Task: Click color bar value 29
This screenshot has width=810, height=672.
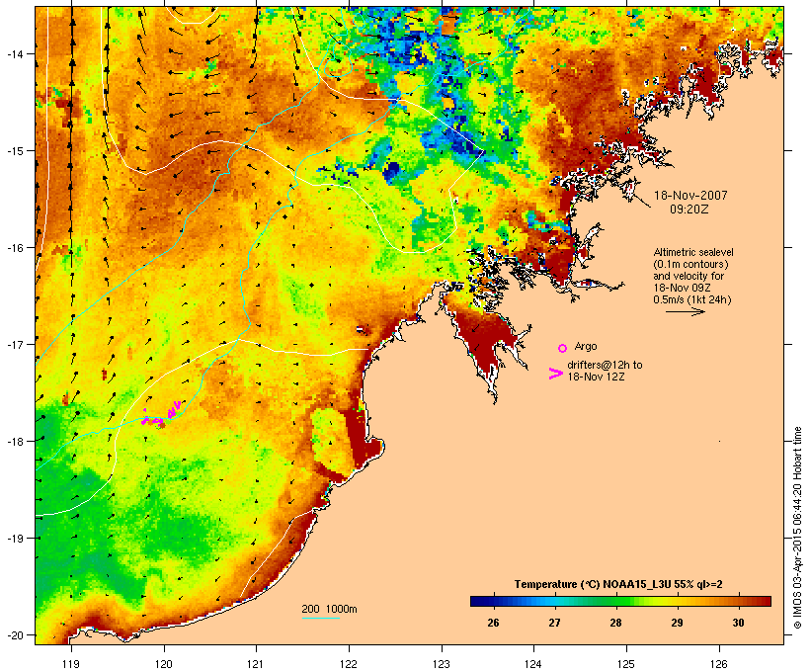Action: [677, 623]
